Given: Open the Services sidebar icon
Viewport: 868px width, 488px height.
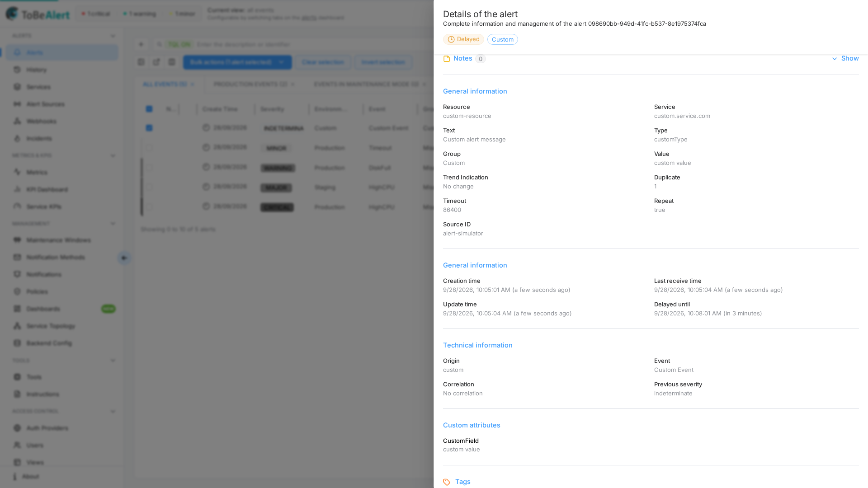Looking at the screenshot, I should tap(17, 87).
